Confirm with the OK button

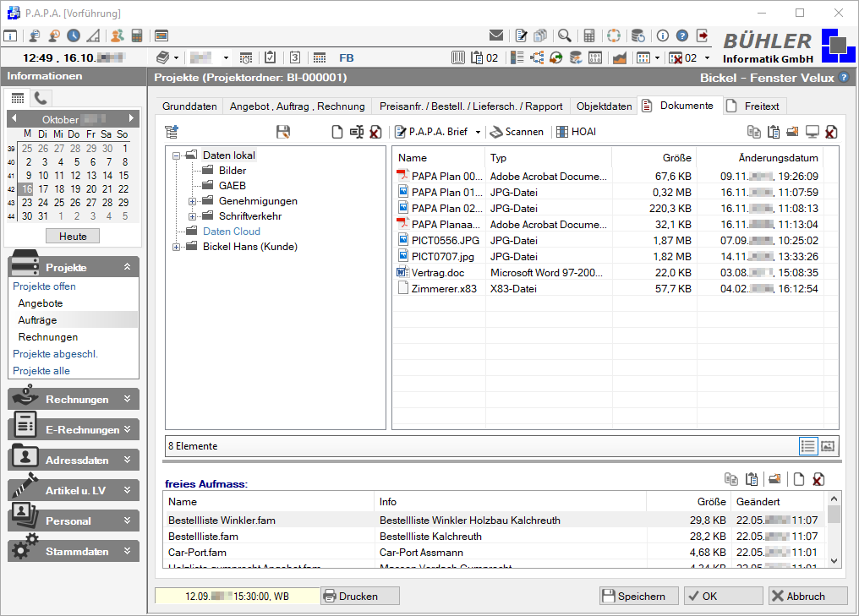pyautogui.click(x=723, y=596)
